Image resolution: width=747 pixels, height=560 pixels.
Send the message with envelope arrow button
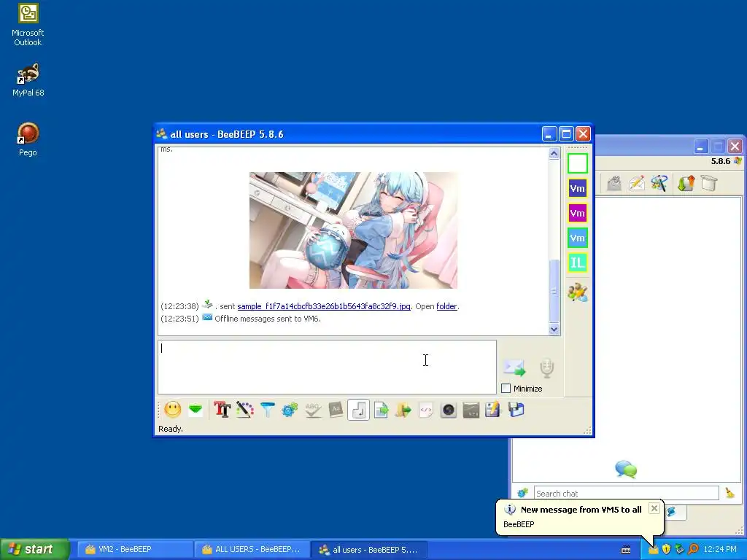(514, 367)
